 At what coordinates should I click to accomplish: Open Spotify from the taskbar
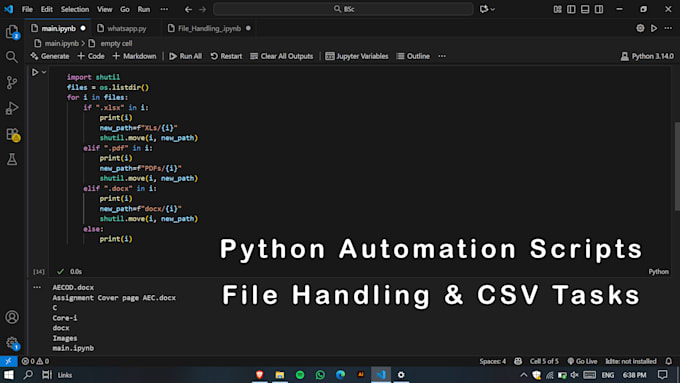(300, 375)
